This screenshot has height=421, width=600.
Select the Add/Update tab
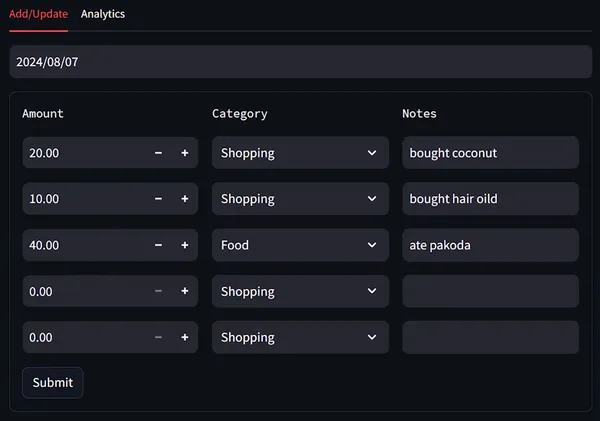pos(39,14)
